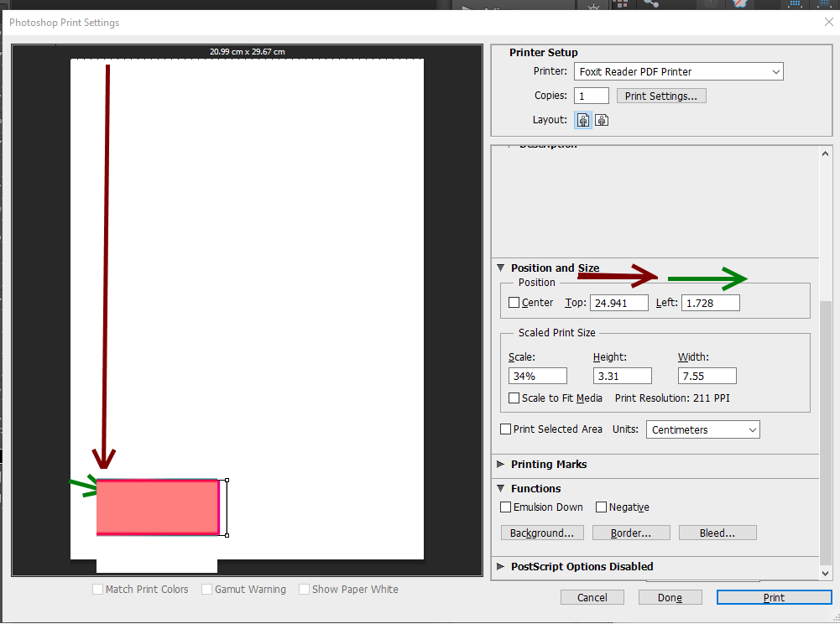This screenshot has height=624, width=840.
Task: Open the Units dropdown menu
Action: point(703,429)
